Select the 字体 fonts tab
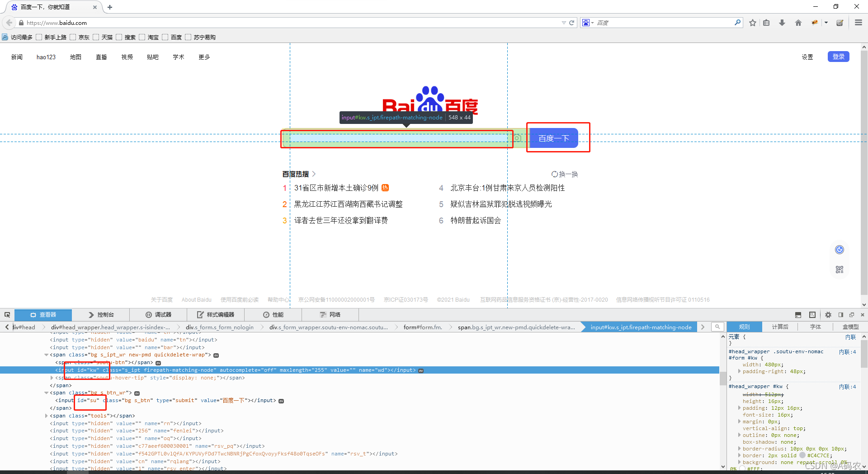This screenshot has width=868, height=474. 816,327
